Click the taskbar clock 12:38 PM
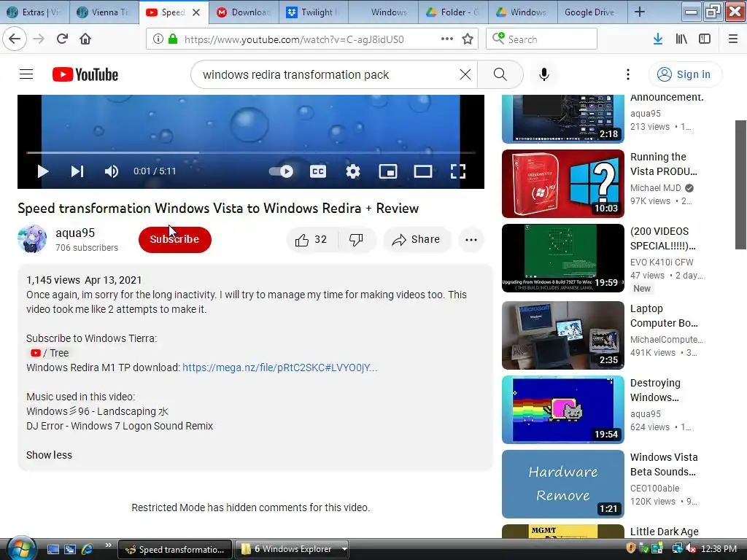This screenshot has height=560, width=747. pyautogui.click(x=719, y=549)
